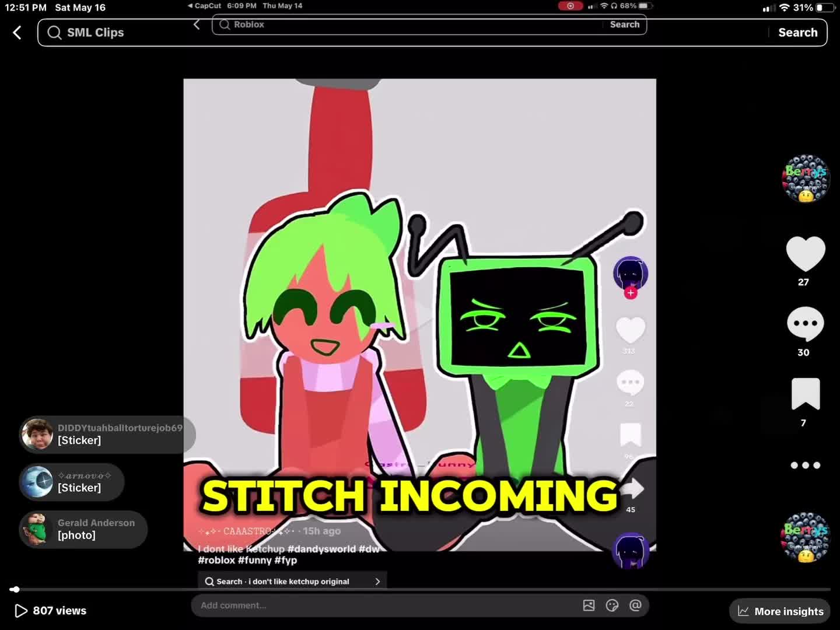Tap the Wi-Fi icon in the status bar

click(x=784, y=8)
